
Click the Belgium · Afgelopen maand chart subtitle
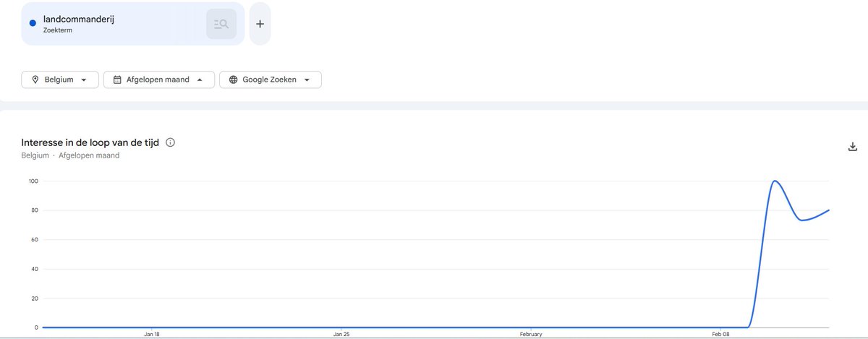click(x=70, y=155)
